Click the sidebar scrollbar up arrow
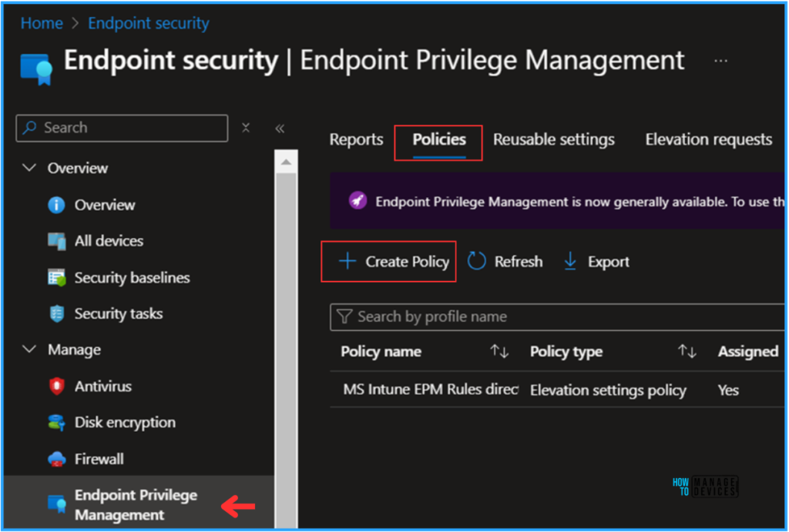This screenshot has height=532, width=789. click(x=286, y=162)
